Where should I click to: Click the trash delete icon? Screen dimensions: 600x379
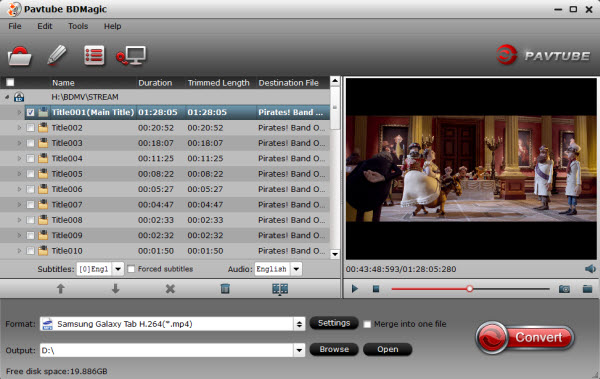pos(225,289)
